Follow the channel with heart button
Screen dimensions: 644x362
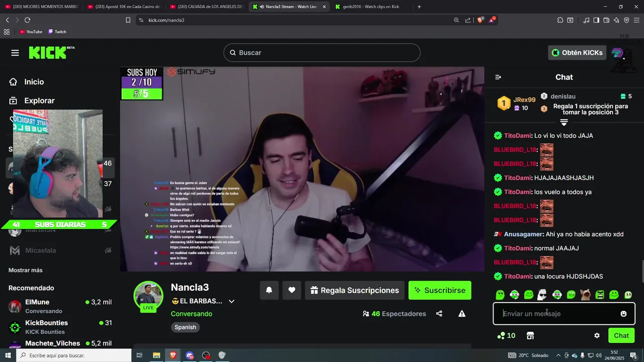[x=292, y=290]
